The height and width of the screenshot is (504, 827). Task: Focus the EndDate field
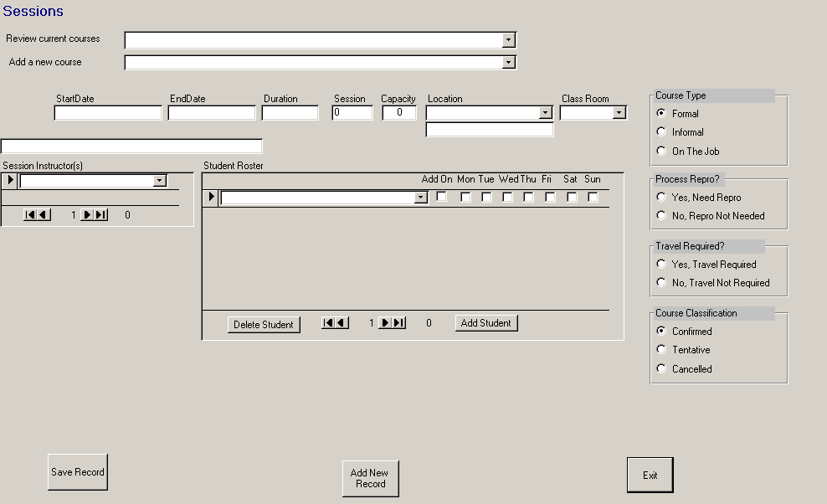click(212, 113)
